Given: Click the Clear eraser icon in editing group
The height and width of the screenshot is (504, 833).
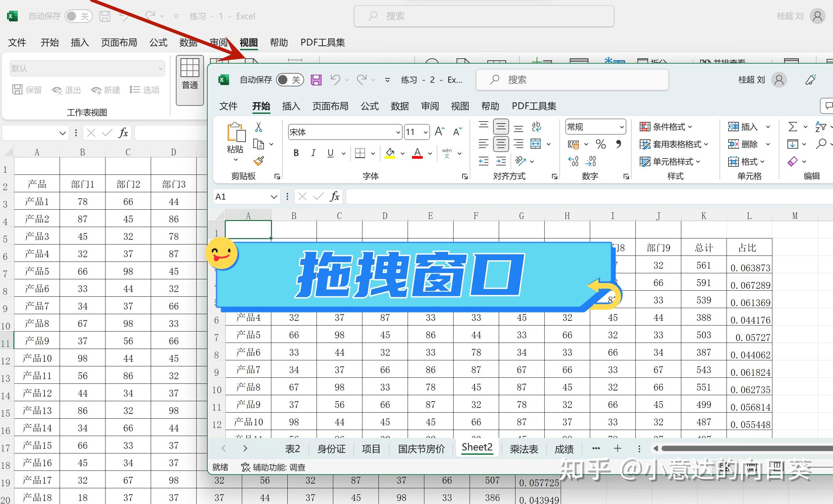Looking at the screenshot, I should coord(792,161).
